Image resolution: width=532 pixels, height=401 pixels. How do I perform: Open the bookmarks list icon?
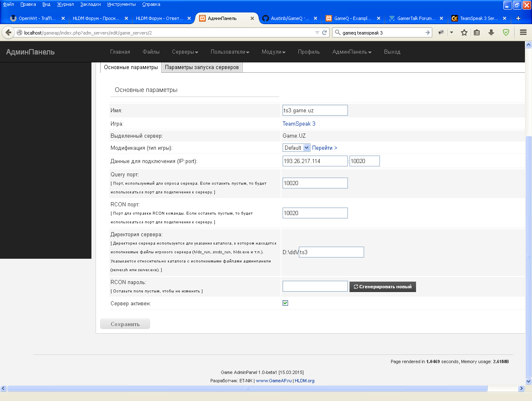477,32
